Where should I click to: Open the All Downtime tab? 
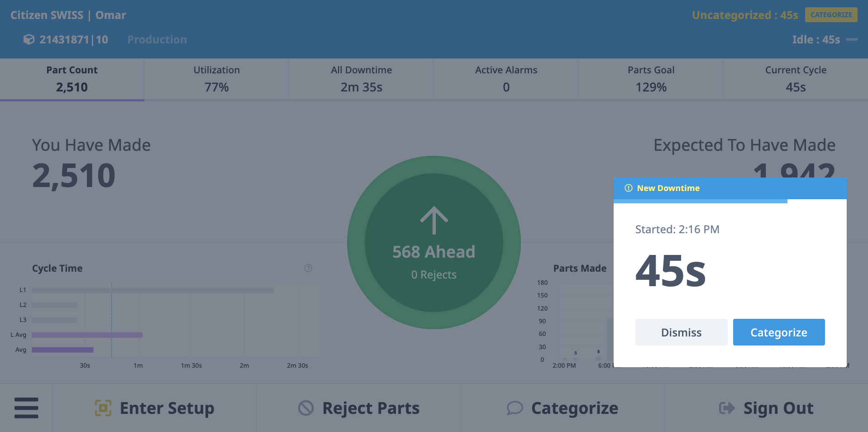pyautogui.click(x=361, y=79)
